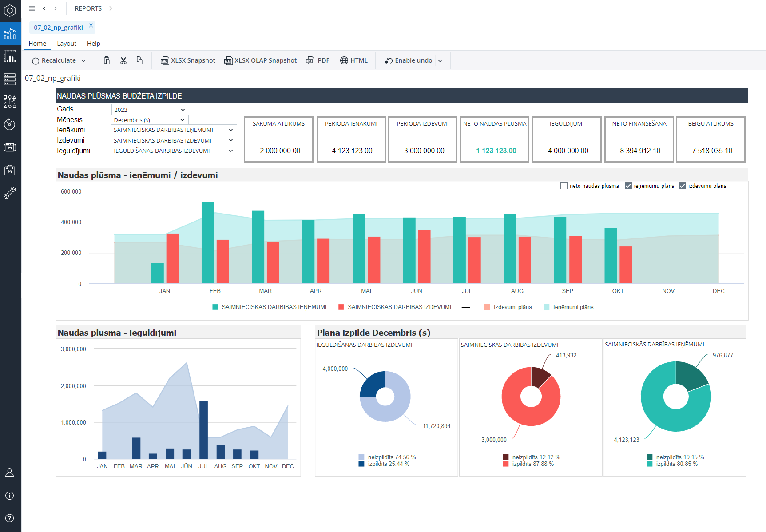
Task: Click the PDF export button
Action: (x=318, y=60)
